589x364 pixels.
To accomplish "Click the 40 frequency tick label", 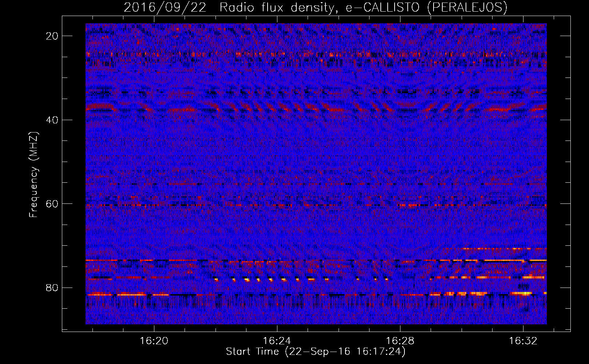I will click(x=52, y=120).
